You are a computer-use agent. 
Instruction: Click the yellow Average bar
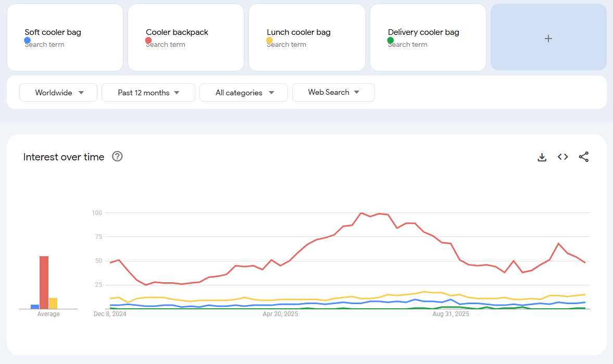coord(53,304)
